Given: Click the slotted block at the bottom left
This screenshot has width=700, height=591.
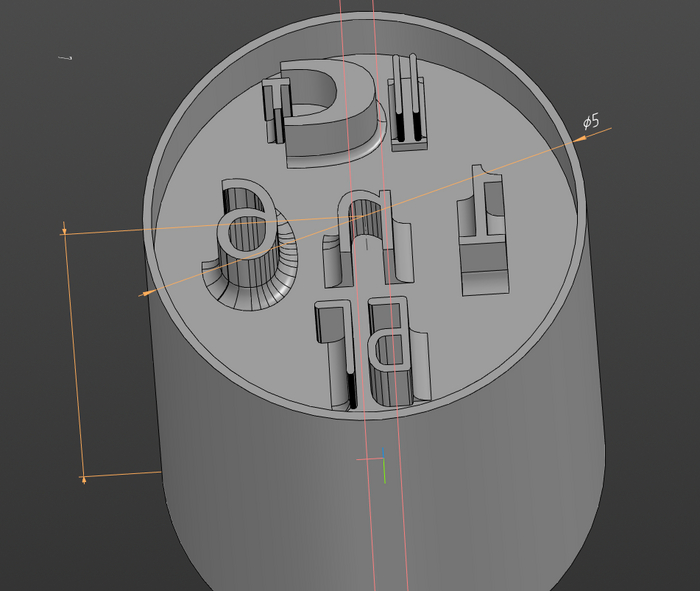Looking at the screenshot, I should pos(335,350).
